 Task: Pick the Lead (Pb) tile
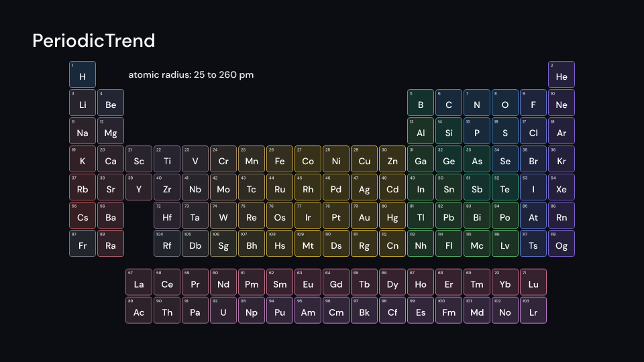tap(449, 215)
